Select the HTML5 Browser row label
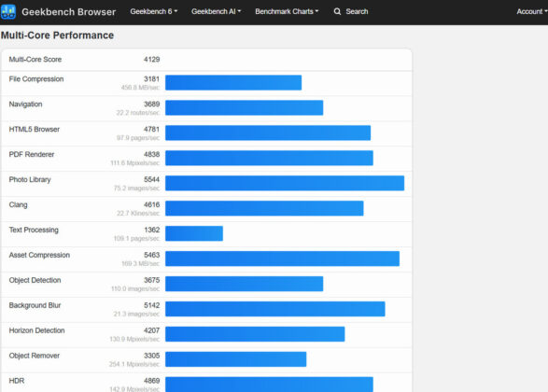This screenshot has width=548, height=392. pyautogui.click(x=35, y=130)
